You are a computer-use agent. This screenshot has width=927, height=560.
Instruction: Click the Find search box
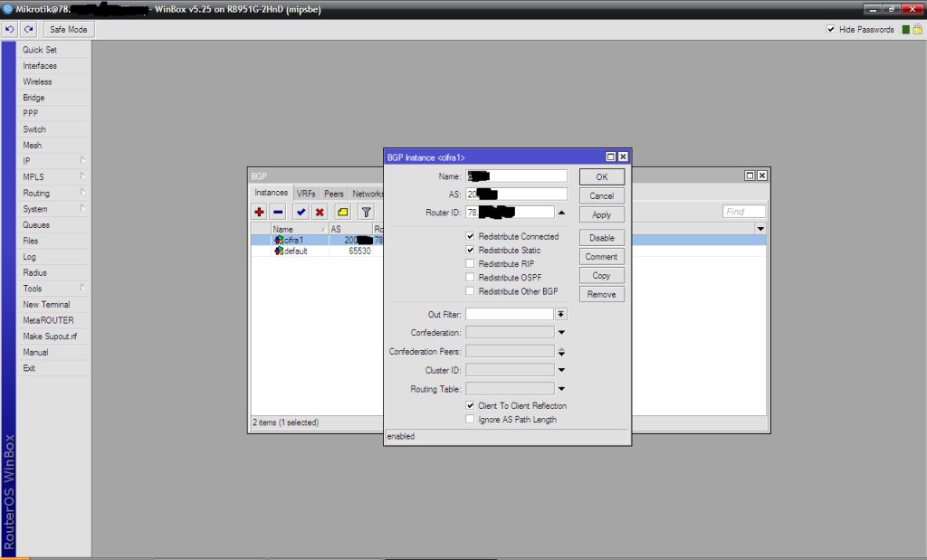coord(744,212)
